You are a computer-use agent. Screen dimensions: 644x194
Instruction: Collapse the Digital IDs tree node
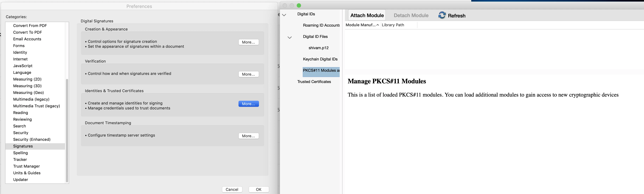tap(284, 15)
